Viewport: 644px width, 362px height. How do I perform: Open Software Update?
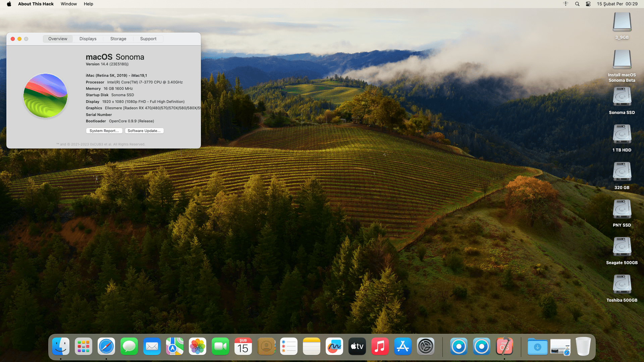[x=144, y=131]
